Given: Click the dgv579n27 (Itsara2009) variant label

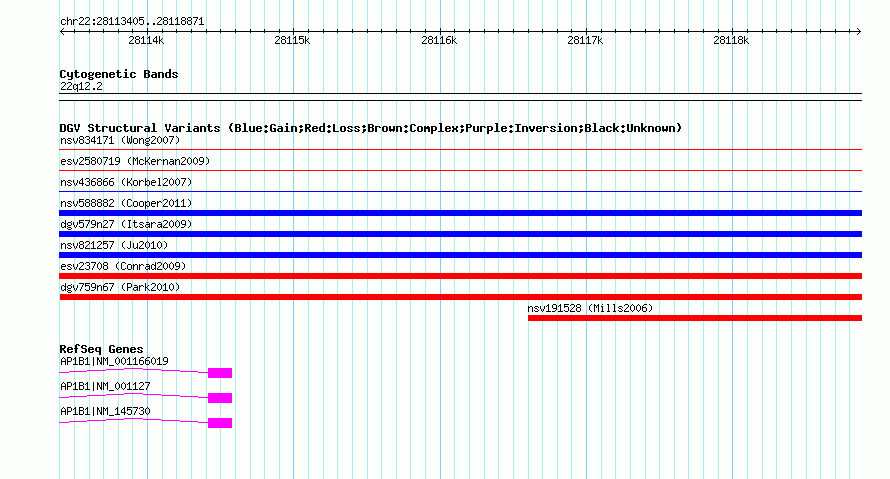Looking at the screenshot, I should pos(126,224).
